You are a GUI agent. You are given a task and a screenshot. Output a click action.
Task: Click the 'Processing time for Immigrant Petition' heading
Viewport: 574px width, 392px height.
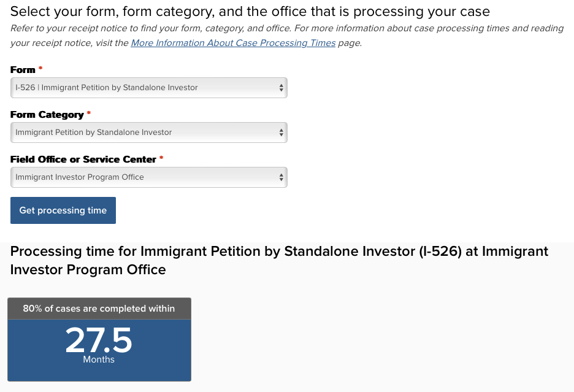click(x=279, y=260)
